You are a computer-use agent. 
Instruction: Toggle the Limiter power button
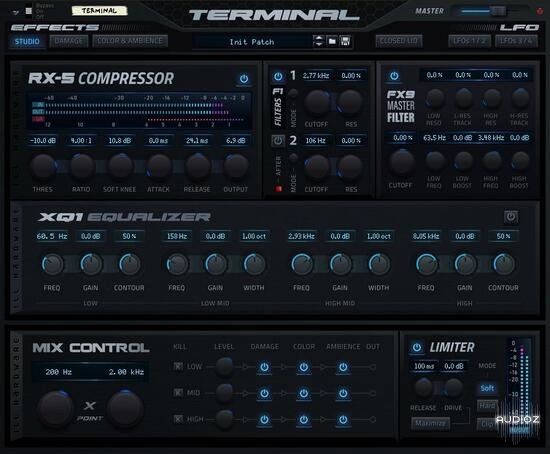pyautogui.click(x=417, y=347)
